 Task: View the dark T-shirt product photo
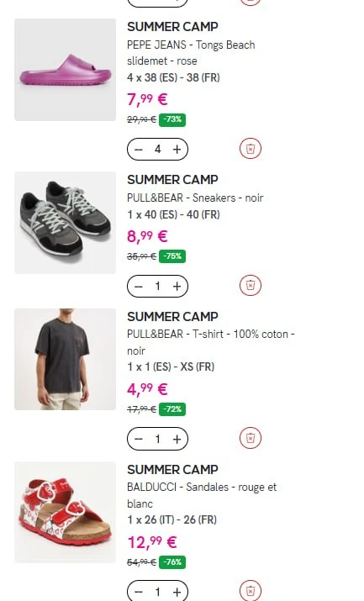click(65, 359)
